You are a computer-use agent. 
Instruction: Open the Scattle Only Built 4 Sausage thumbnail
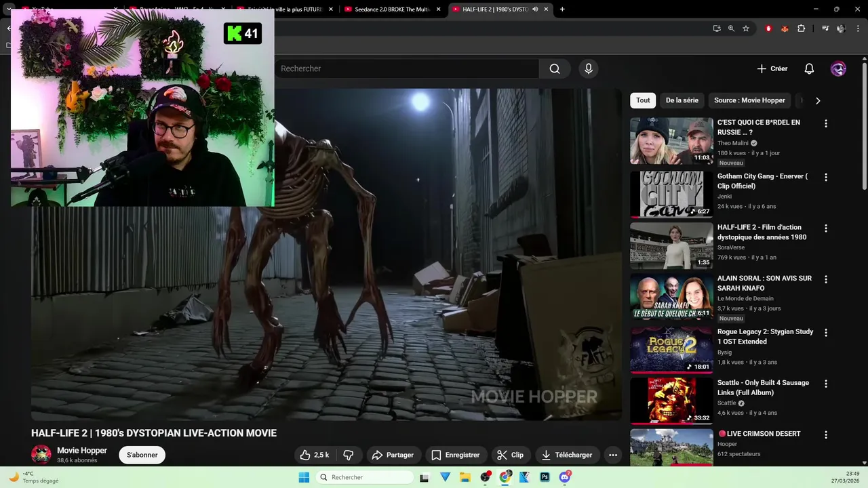click(671, 401)
